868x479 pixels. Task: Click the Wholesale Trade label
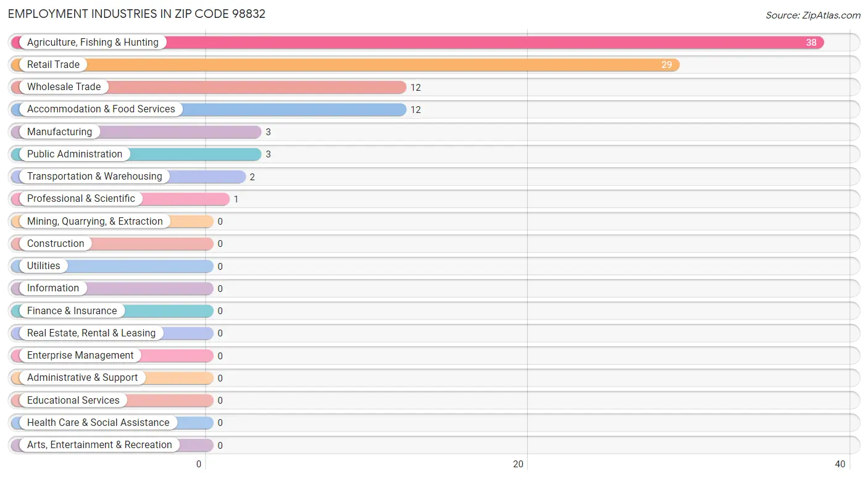click(64, 86)
